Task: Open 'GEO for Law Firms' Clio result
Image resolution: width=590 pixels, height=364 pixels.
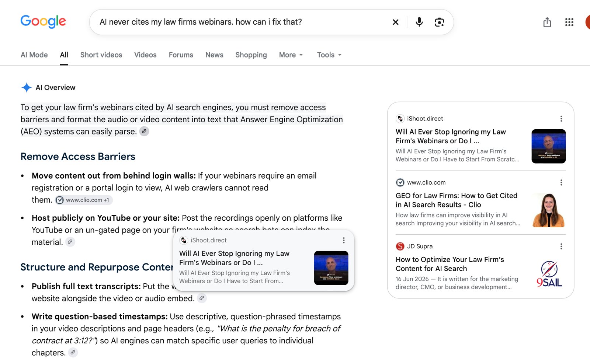Action: pos(457,200)
